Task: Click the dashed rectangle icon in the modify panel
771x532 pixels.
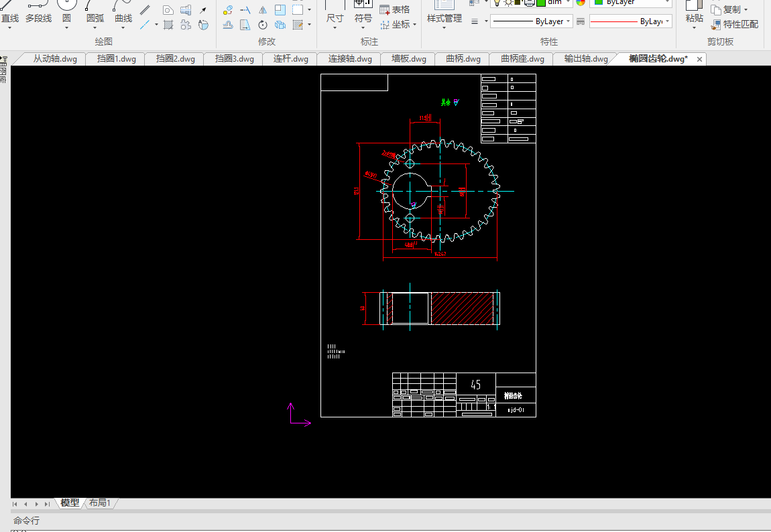Action: tap(298, 10)
